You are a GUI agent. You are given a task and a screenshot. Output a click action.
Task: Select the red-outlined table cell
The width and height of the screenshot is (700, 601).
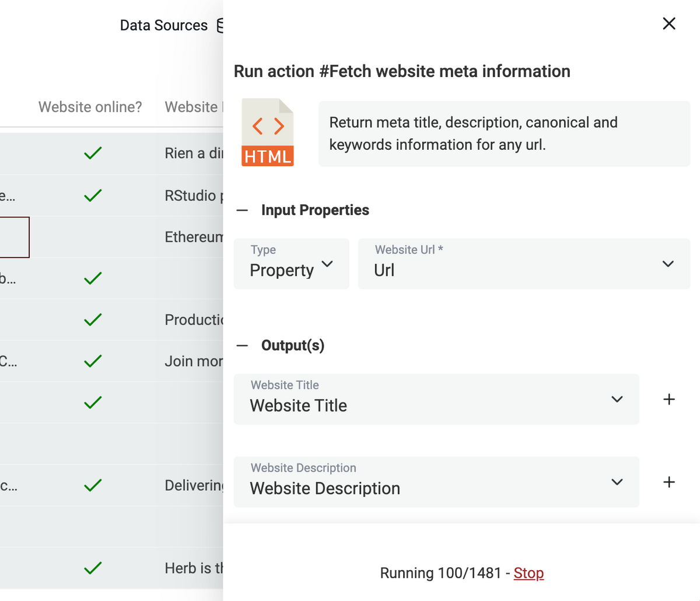click(x=14, y=237)
